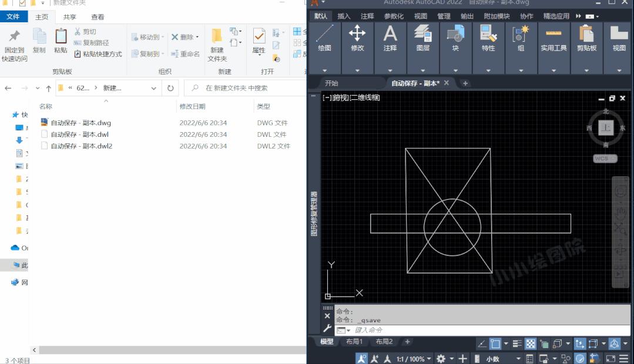Expand the address bar history dropdown
Viewport: 634px width, 364px height.
tap(154, 88)
